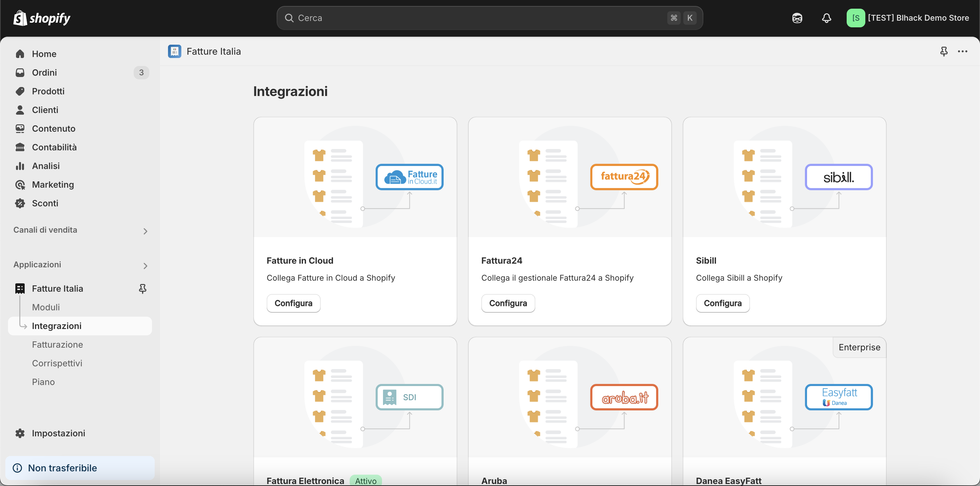Click text Collega Fatture in Cloud a Shopify

click(331, 278)
